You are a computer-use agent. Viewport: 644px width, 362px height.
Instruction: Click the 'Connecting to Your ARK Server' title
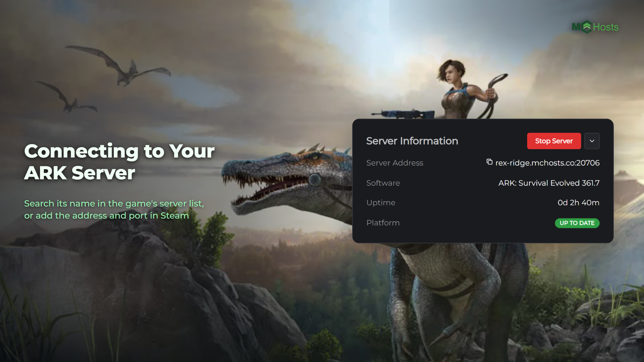[119, 162]
